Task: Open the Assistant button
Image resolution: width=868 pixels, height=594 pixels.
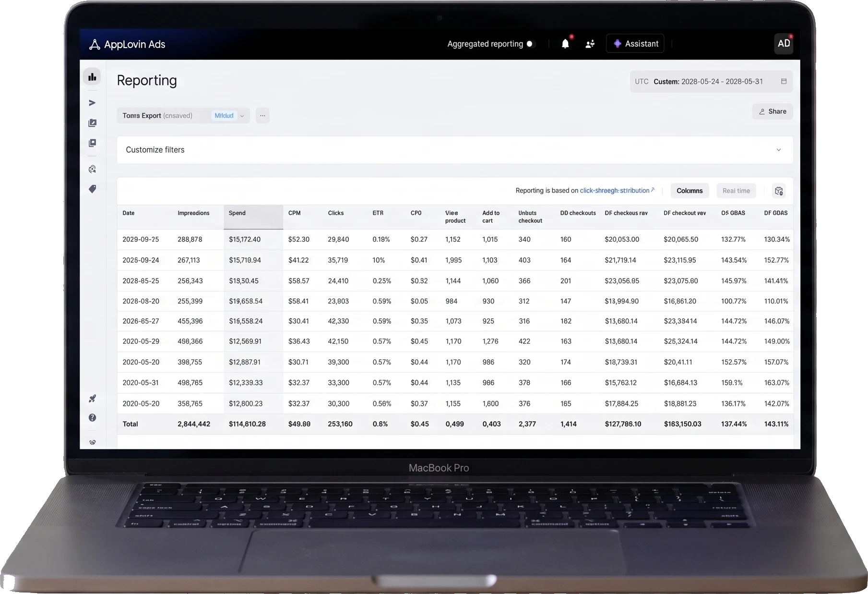Action: (x=635, y=44)
